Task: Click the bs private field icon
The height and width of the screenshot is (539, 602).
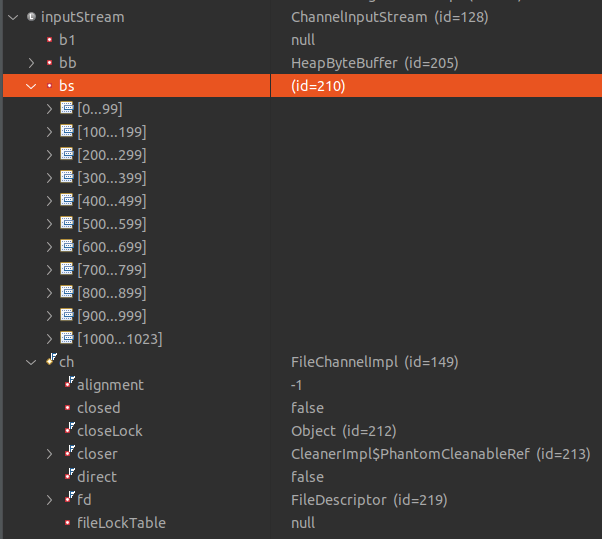Action: tap(50, 86)
